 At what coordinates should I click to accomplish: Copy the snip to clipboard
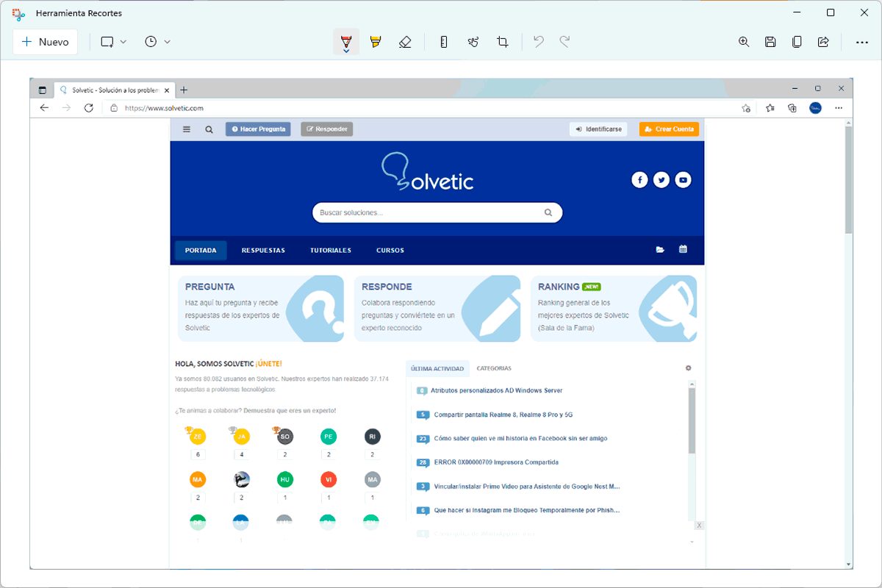click(x=797, y=42)
